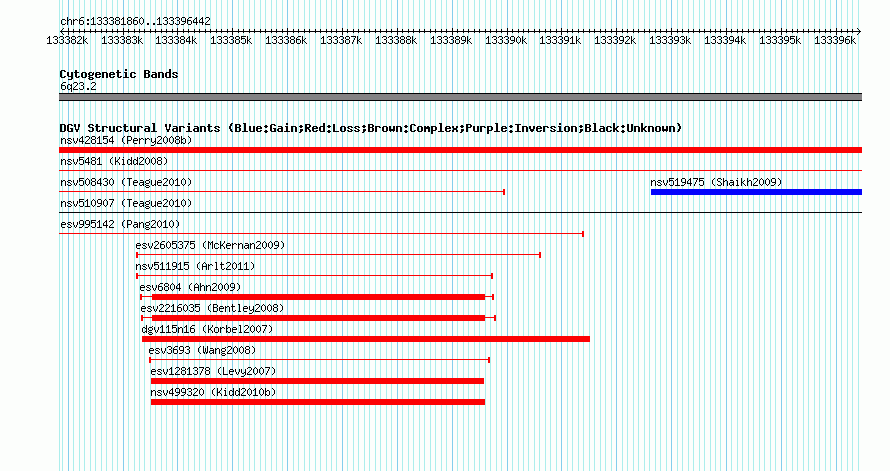890x471 pixels.
Task: Click the nsv508430 (Teague2010) label
Action: coord(126,182)
